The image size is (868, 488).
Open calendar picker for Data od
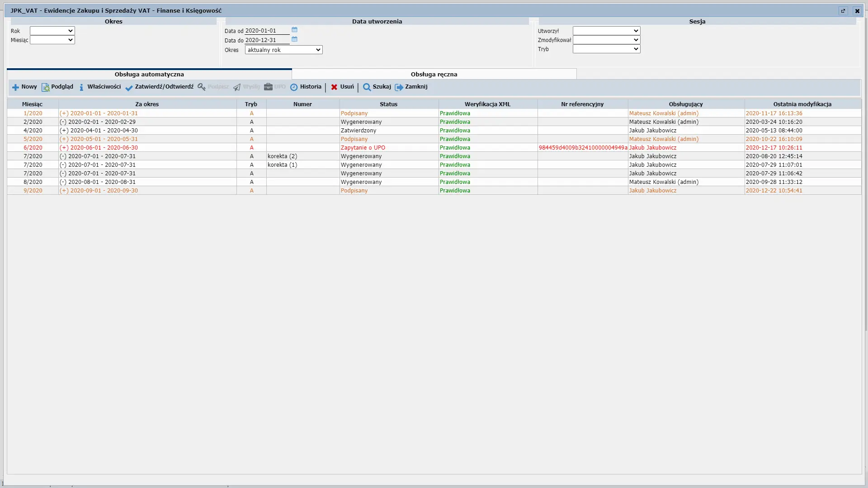295,30
